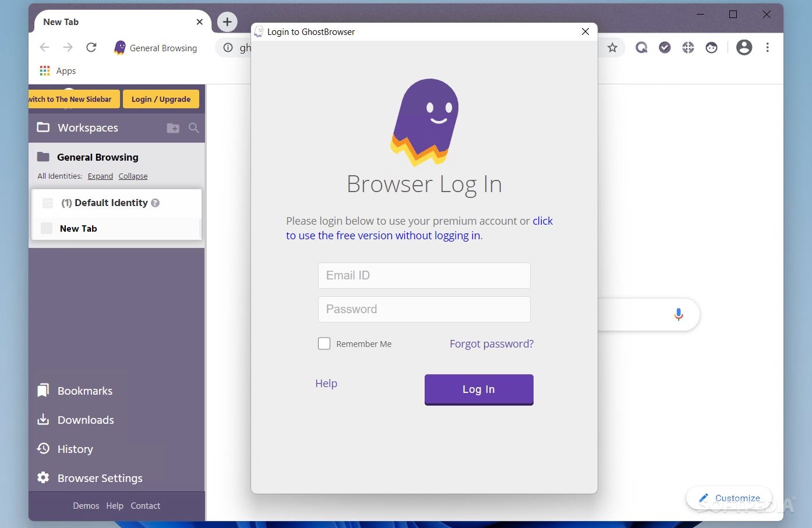Click the Demos footer link
Screen dimensions: 812x528
click(86, 506)
